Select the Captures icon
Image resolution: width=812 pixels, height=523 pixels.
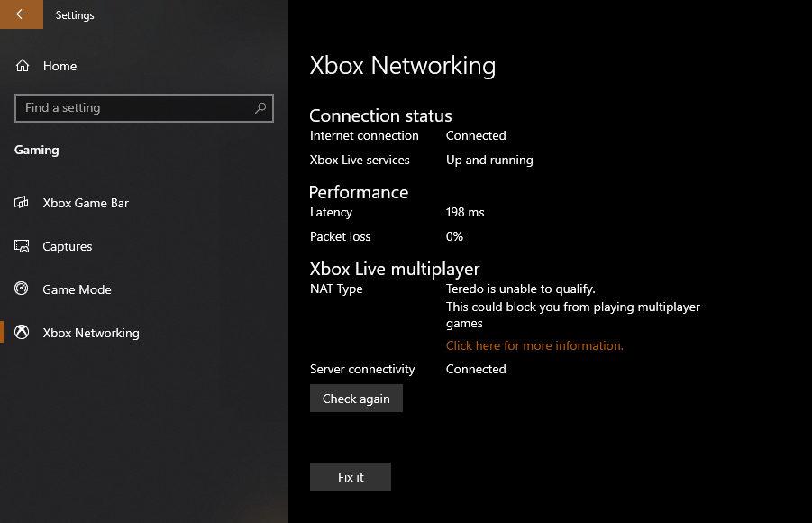point(22,246)
